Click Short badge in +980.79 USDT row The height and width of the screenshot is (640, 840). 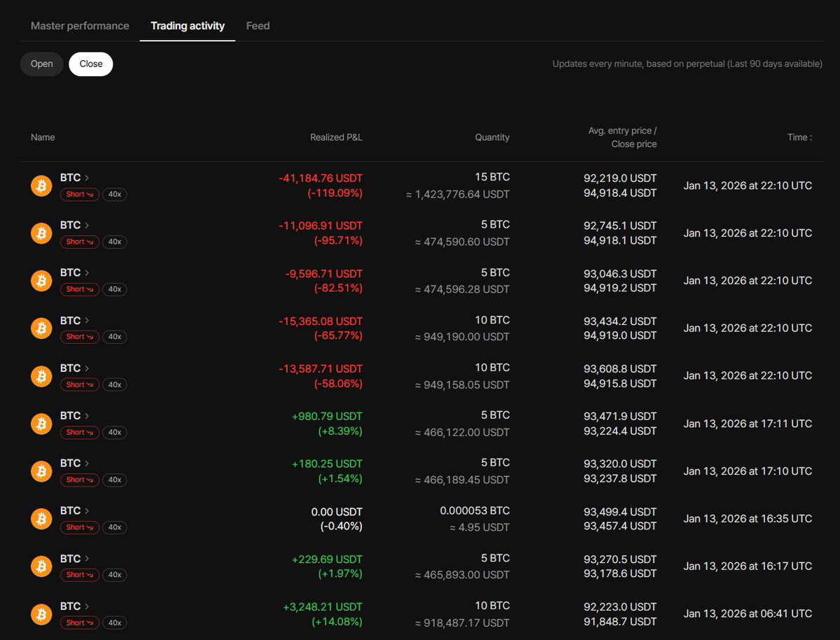coord(80,432)
